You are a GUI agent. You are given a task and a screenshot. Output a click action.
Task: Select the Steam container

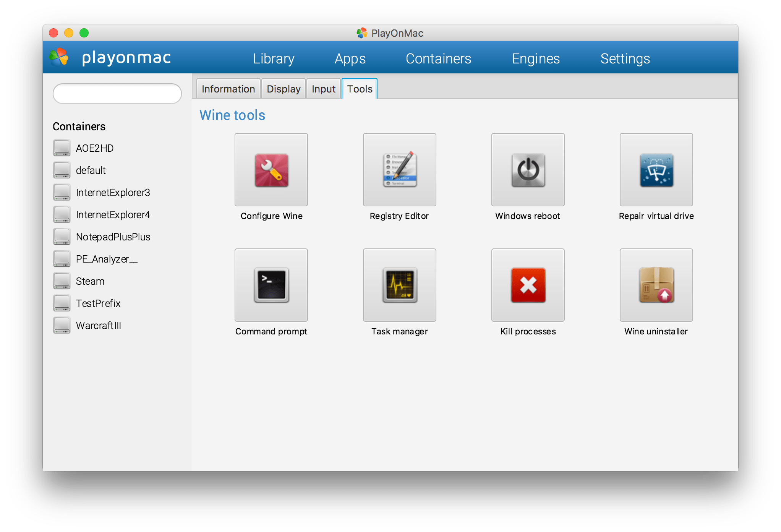90,281
